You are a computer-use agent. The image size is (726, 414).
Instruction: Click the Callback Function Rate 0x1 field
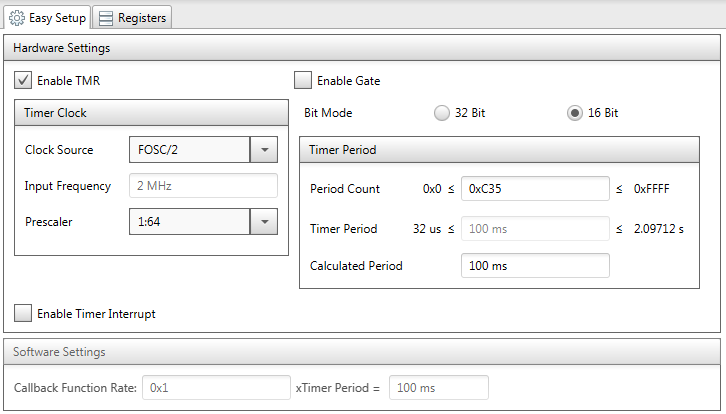pos(216,387)
